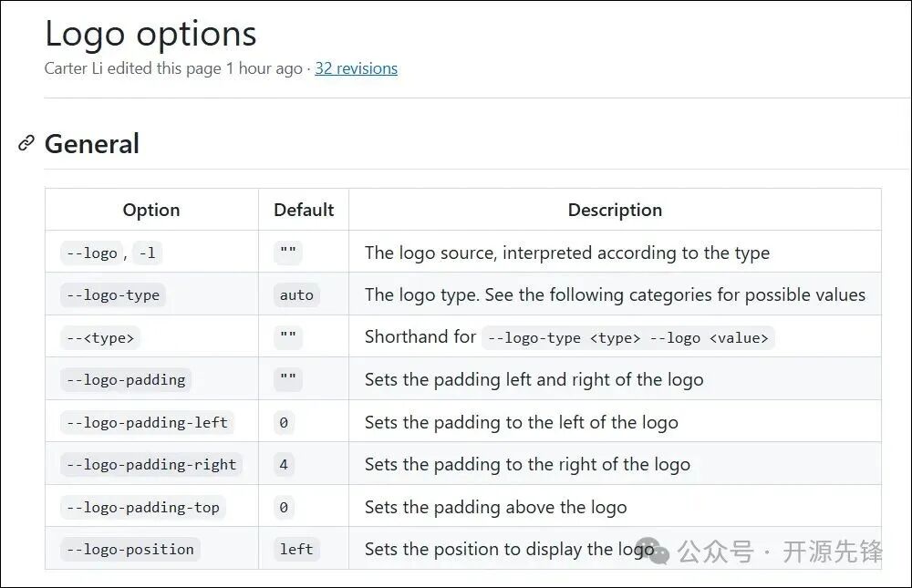912x588 pixels.
Task: Click the --logo-padding option code
Action: [126, 379]
